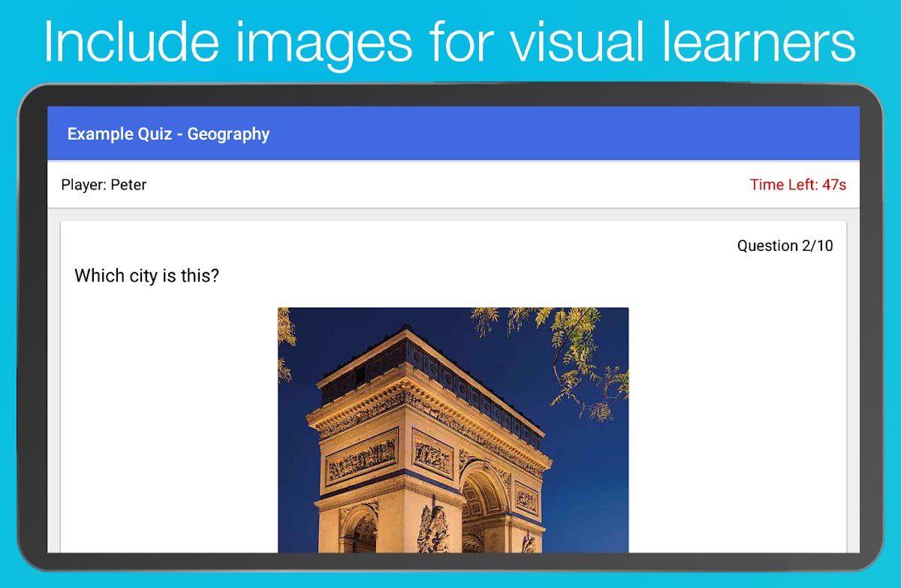Viewport: 901px width, 588px height.
Task: Click empty right side of blue header bar
Action: coord(601,134)
